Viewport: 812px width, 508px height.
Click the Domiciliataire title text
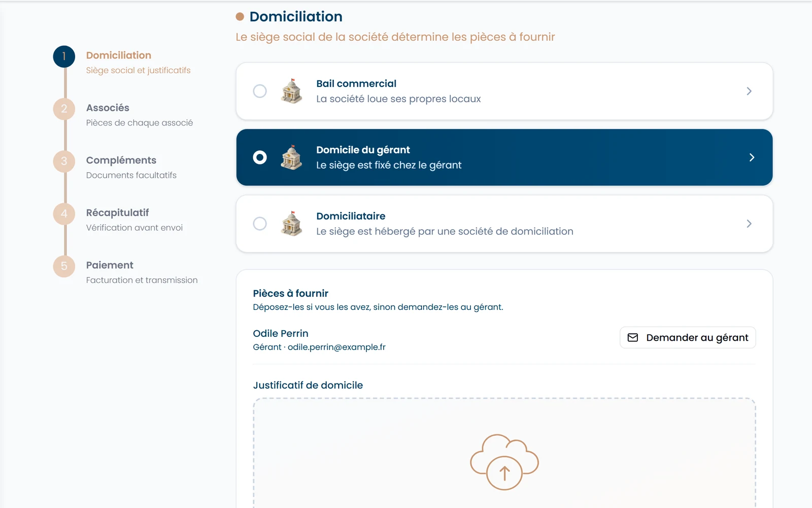coord(351,216)
